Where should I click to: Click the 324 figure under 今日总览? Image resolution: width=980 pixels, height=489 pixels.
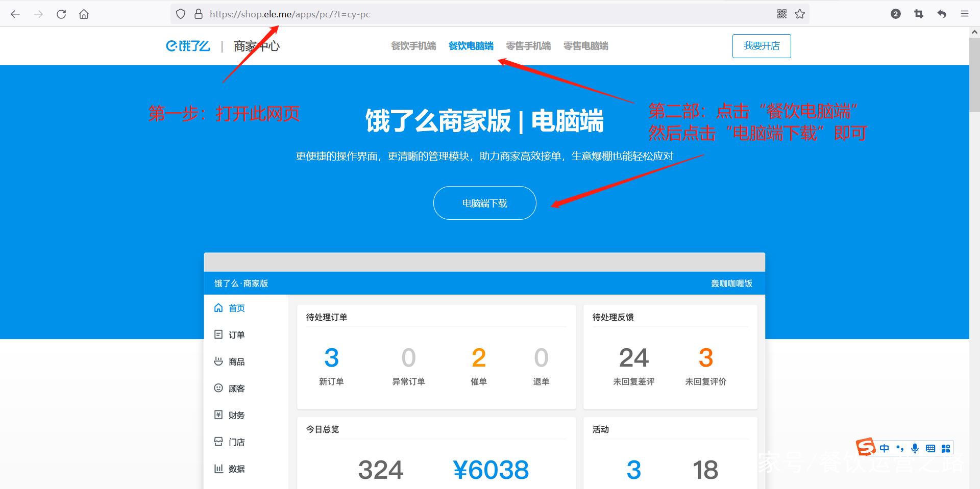(381, 470)
